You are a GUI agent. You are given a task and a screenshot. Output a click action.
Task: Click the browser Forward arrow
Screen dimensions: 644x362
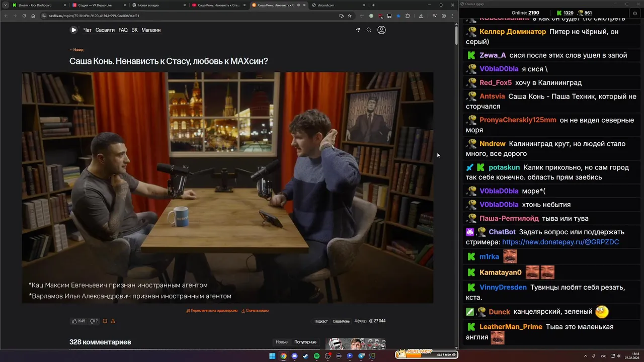[x=15, y=16]
